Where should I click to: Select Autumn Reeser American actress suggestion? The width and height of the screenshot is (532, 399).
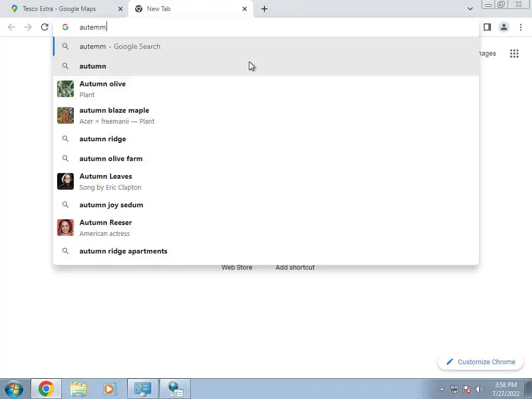click(266, 228)
